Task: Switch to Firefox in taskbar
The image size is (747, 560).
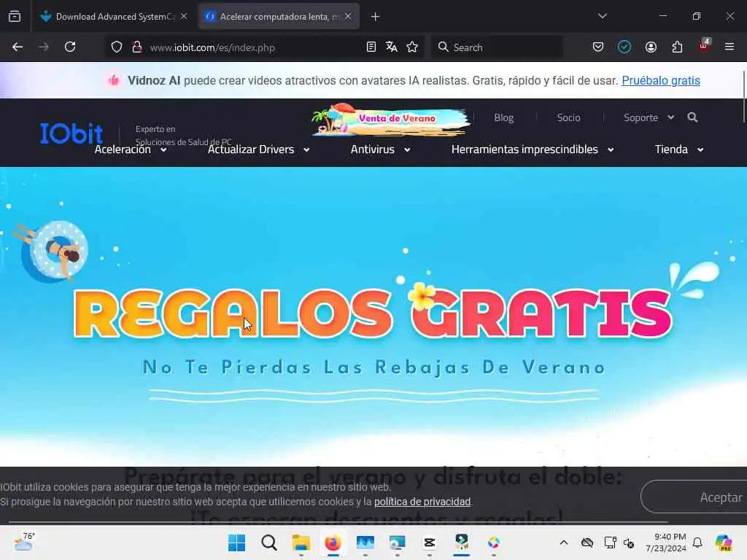Action: (333, 542)
